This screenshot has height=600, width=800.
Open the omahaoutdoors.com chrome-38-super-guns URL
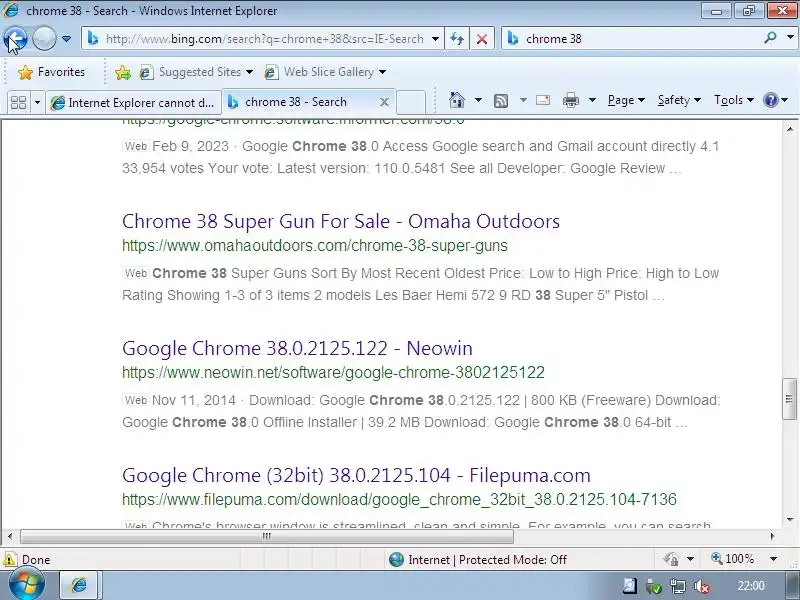coord(315,246)
